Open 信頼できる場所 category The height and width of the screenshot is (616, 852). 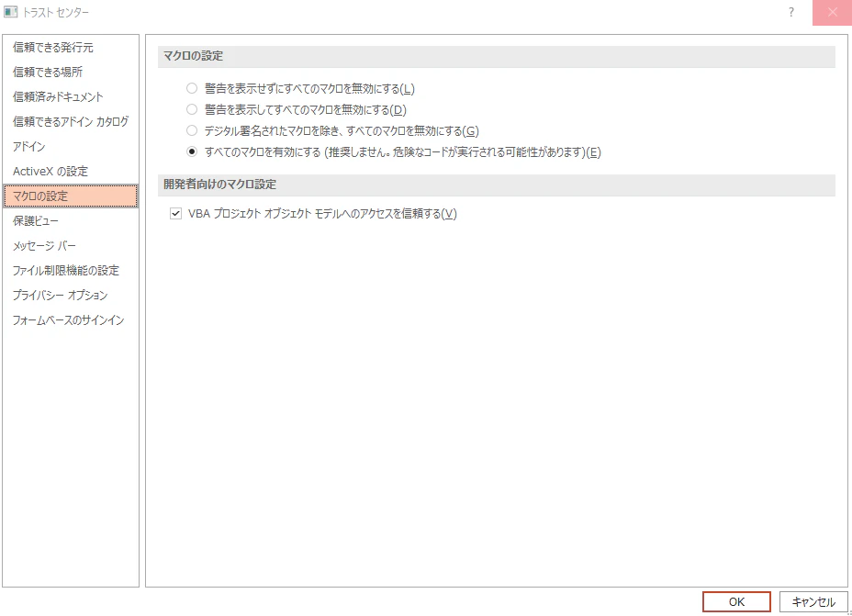pos(71,72)
